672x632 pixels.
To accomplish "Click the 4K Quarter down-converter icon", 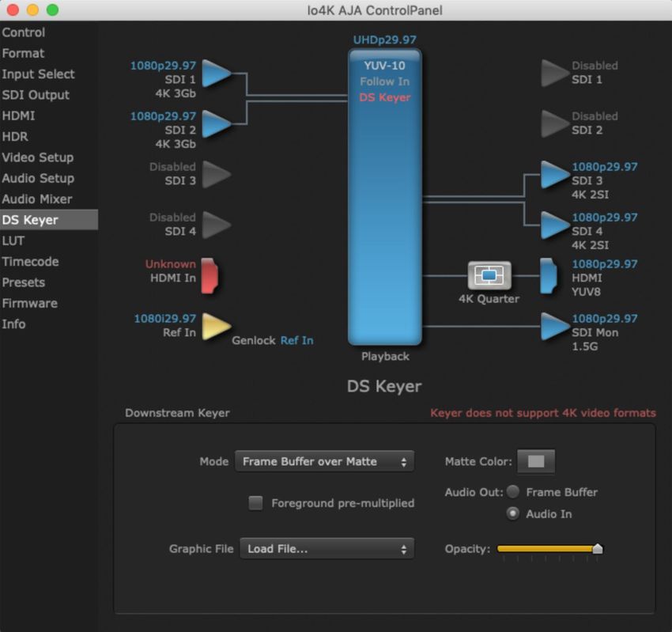I will (489, 275).
